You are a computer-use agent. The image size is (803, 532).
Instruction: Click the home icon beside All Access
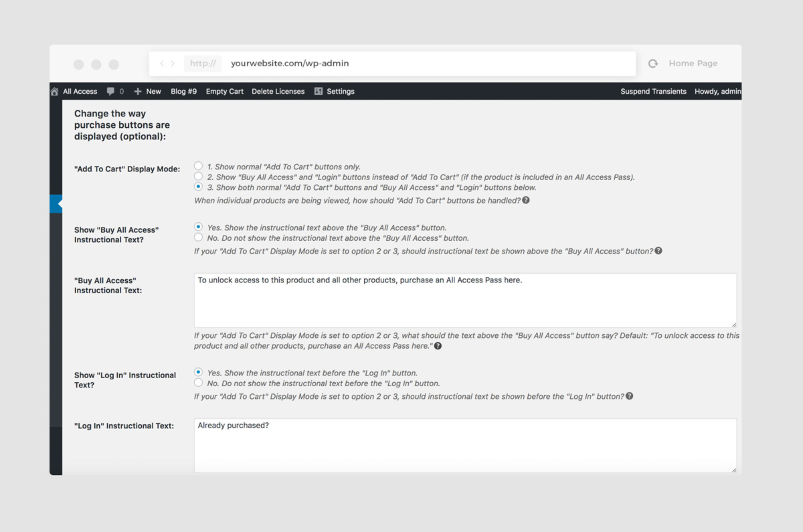click(x=55, y=92)
